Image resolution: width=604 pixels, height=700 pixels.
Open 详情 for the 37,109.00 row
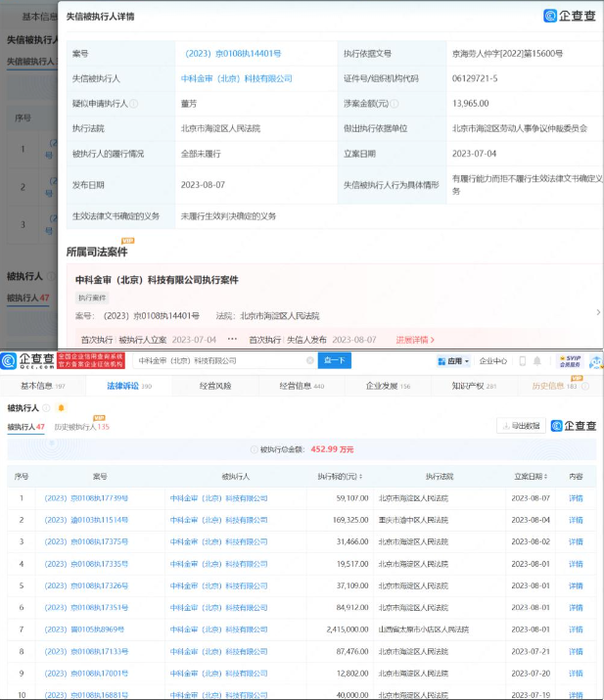(x=576, y=585)
